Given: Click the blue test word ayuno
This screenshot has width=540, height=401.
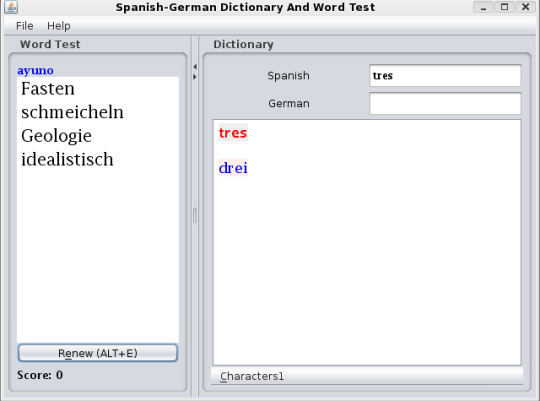Looking at the screenshot, I should click(35, 70).
